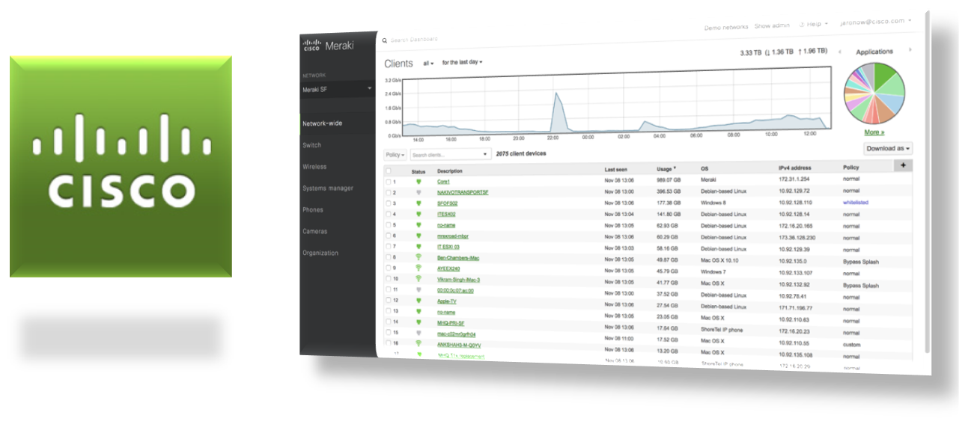This screenshot has width=980, height=424.
Task: Open the SFOFS02 client link
Action: point(447,203)
